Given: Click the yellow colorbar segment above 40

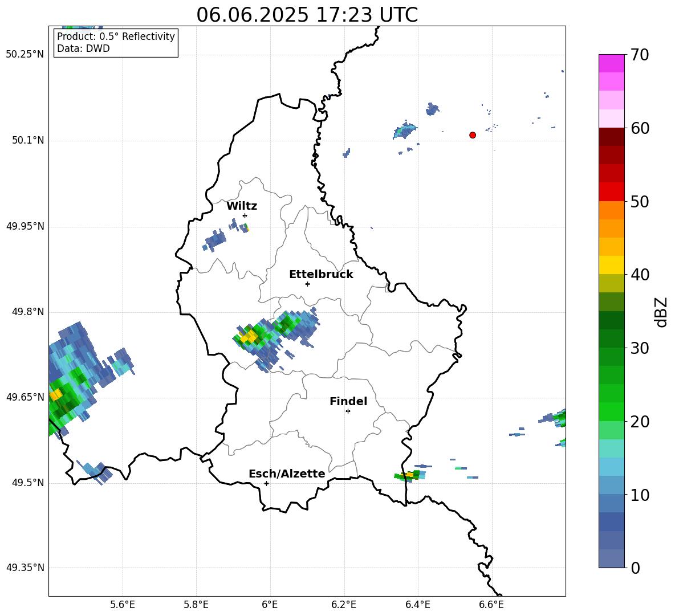Looking at the screenshot, I should click(612, 265).
